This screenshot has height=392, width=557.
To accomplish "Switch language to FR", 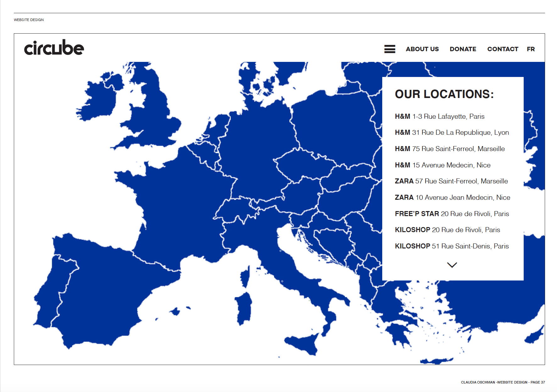I will point(531,49).
